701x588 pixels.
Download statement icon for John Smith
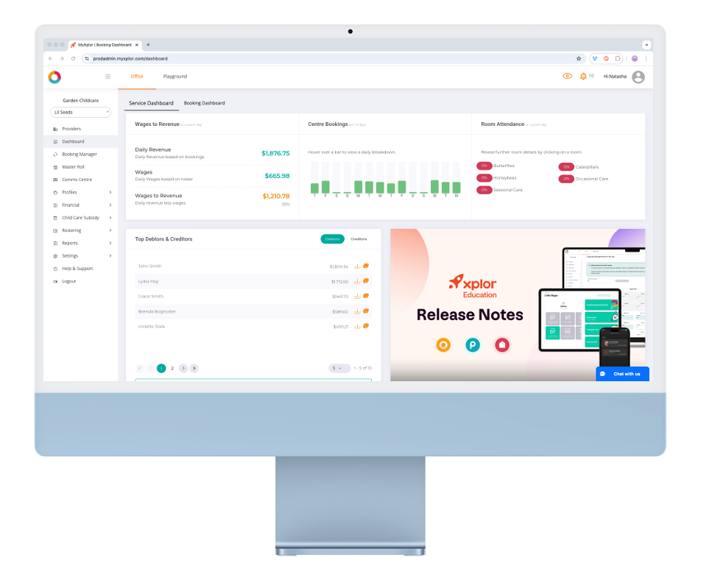[357, 266]
